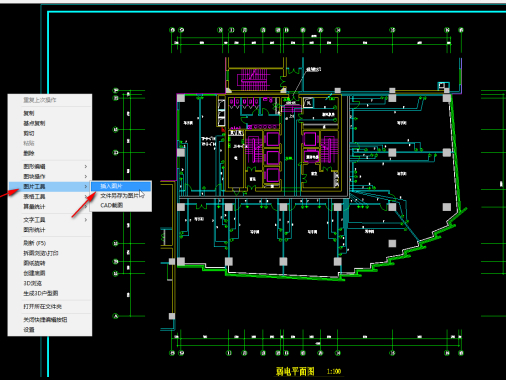Click 剪切 in the right-click menu
The image size is (506, 380).
[x=50, y=133]
